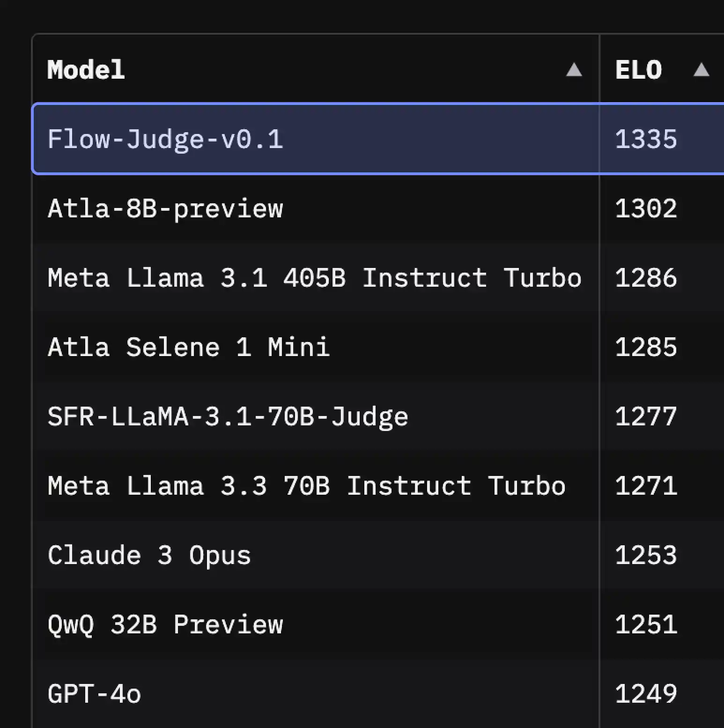Sort table by the Model header

(86, 69)
